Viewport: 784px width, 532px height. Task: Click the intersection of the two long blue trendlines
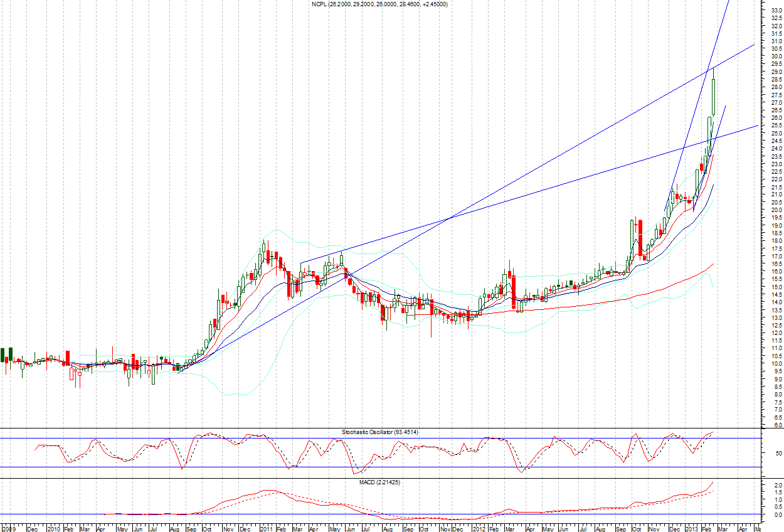click(x=450, y=218)
